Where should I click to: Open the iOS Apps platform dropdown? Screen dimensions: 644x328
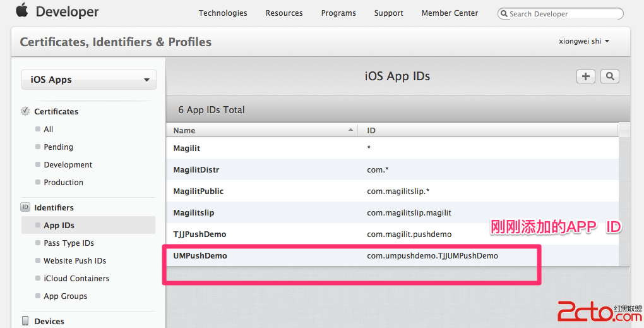click(x=89, y=80)
